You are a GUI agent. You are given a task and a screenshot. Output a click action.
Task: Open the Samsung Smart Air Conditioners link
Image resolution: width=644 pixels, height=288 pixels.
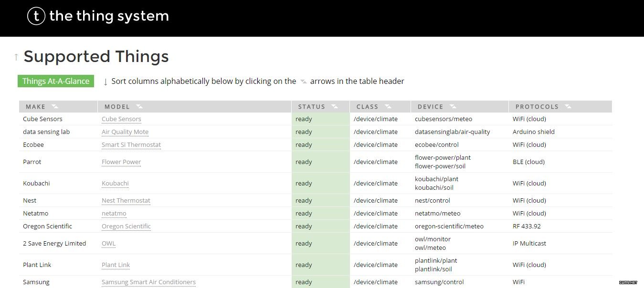click(x=148, y=282)
